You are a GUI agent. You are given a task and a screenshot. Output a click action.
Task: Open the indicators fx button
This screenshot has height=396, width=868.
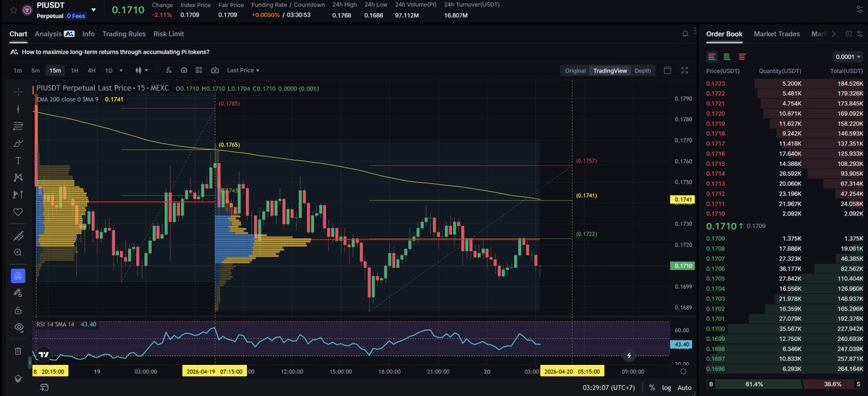[x=169, y=70]
